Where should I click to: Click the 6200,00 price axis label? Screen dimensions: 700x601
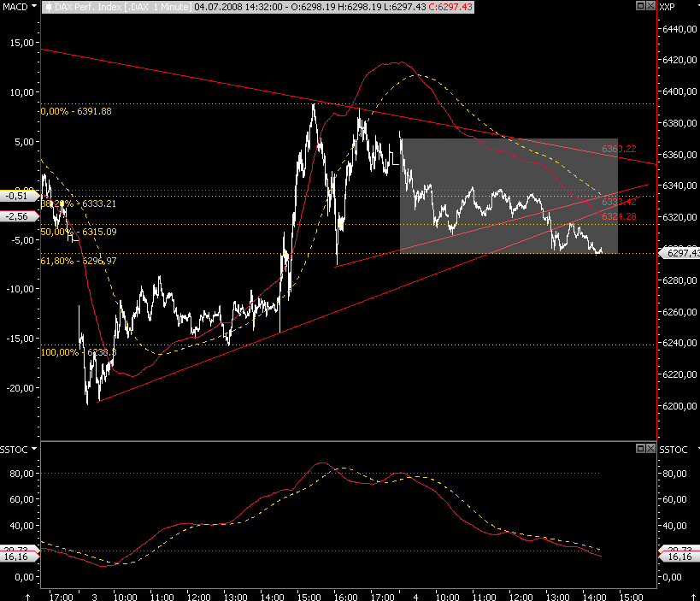click(x=679, y=406)
